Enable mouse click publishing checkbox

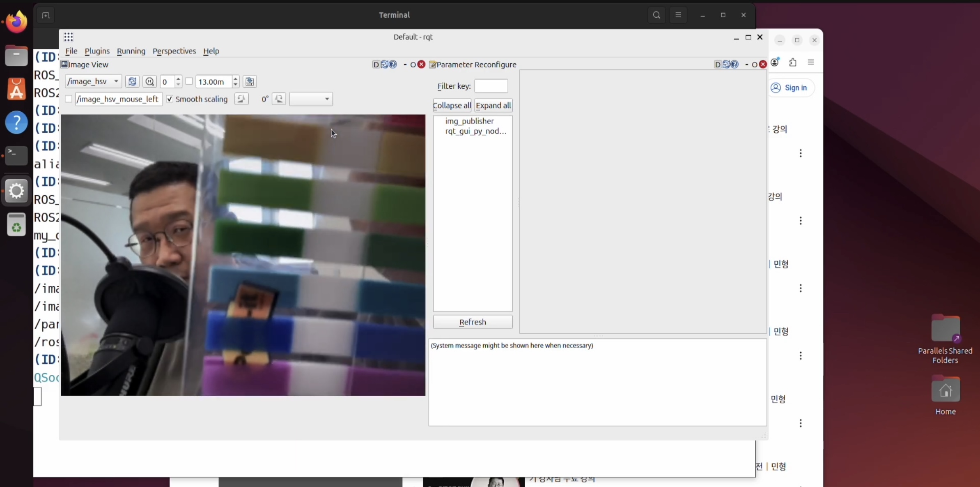tap(69, 99)
